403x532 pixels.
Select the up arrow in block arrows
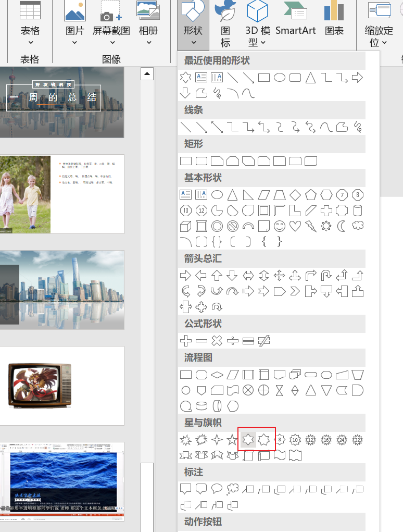pos(217,276)
